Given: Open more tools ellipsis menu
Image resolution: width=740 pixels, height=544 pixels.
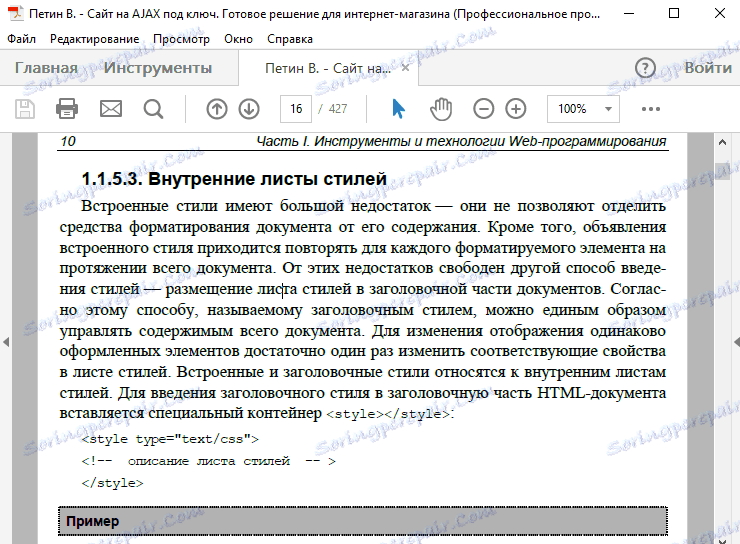Looking at the screenshot, I should pyautogui.click(x=651, y=109).
